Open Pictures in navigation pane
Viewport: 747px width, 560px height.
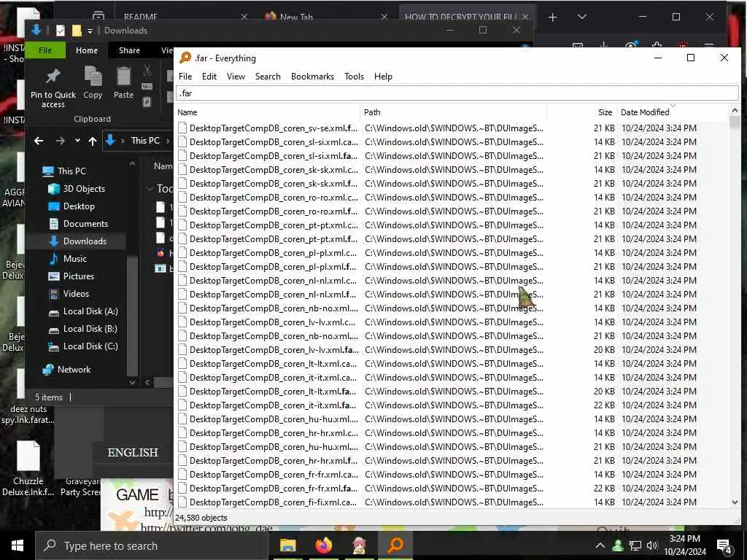point(79,276)
